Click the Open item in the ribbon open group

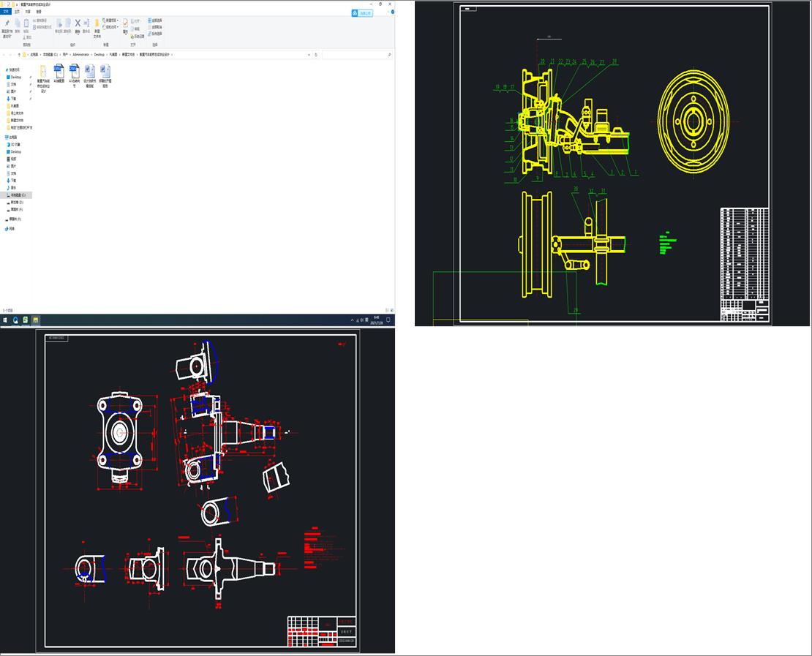click(x=135, y=21)
